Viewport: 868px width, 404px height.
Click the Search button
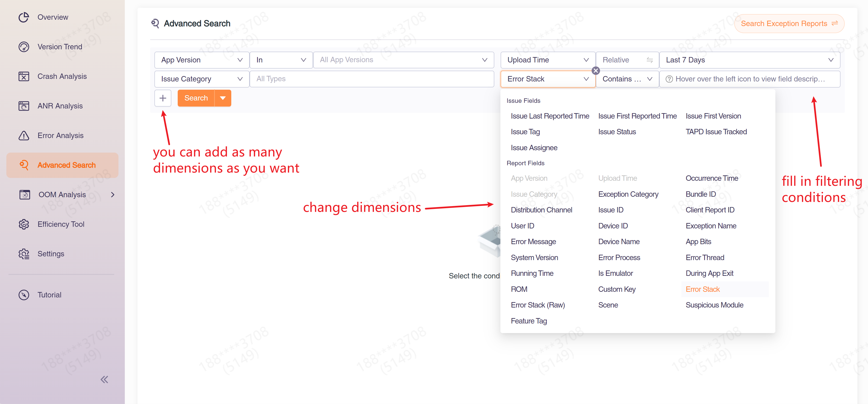pos(196,98)
